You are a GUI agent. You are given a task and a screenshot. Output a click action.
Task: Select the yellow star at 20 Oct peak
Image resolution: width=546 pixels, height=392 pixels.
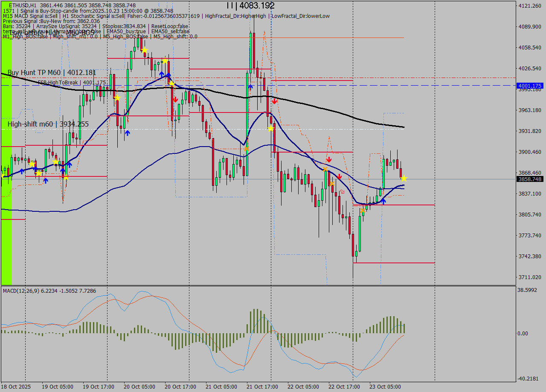coord(145,50)
